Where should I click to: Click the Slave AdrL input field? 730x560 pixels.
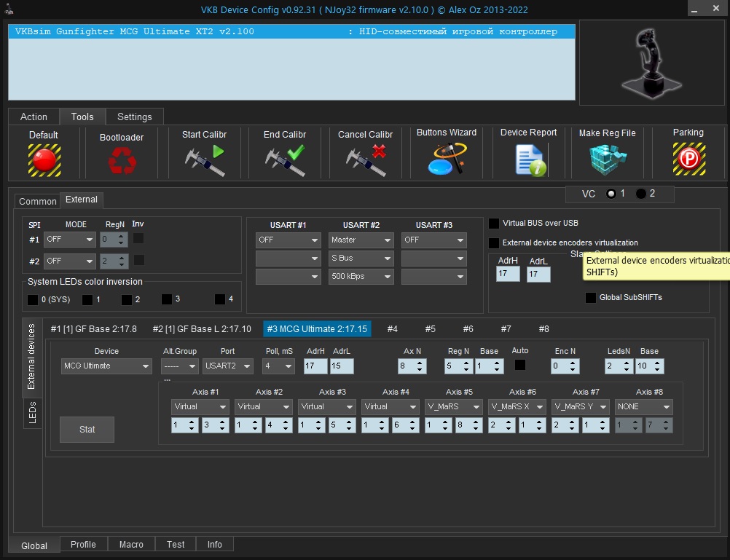tap(538, 275)
